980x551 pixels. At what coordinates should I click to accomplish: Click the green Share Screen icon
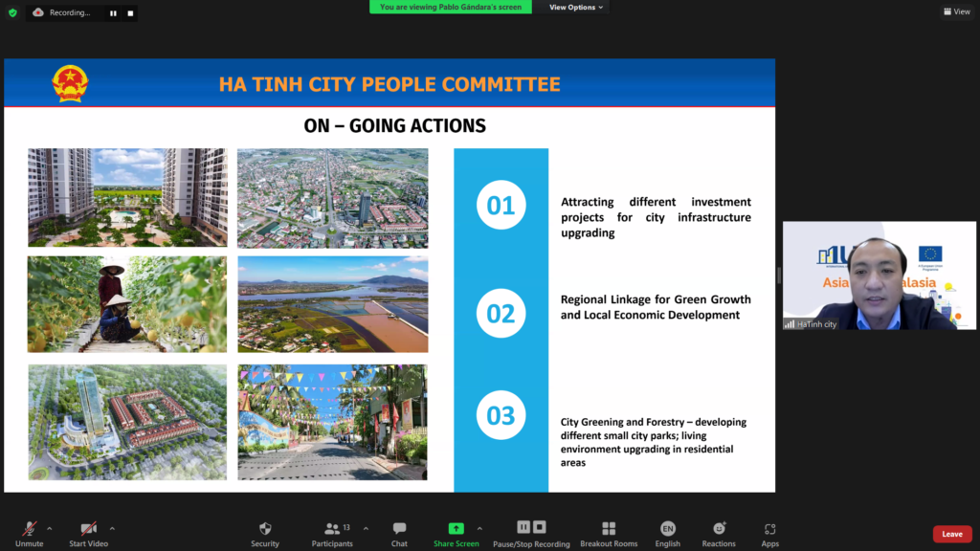(x=456, y=528)
